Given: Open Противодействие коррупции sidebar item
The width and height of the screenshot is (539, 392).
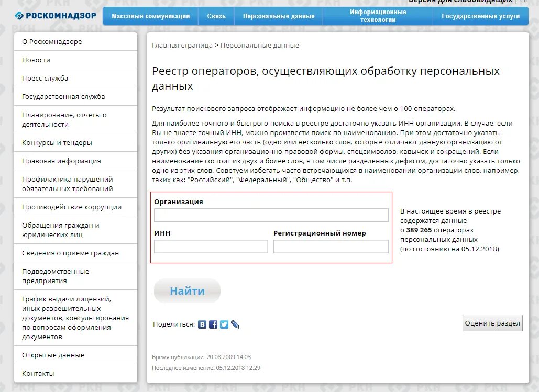Looking at the screenshot, I should tap(75, 207).
